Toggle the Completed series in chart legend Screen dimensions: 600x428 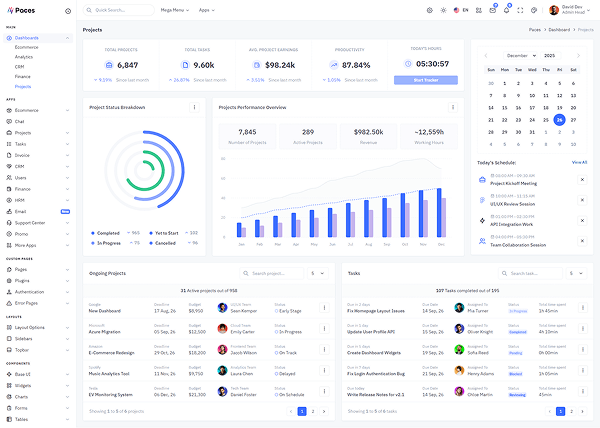tap(109, 232)
